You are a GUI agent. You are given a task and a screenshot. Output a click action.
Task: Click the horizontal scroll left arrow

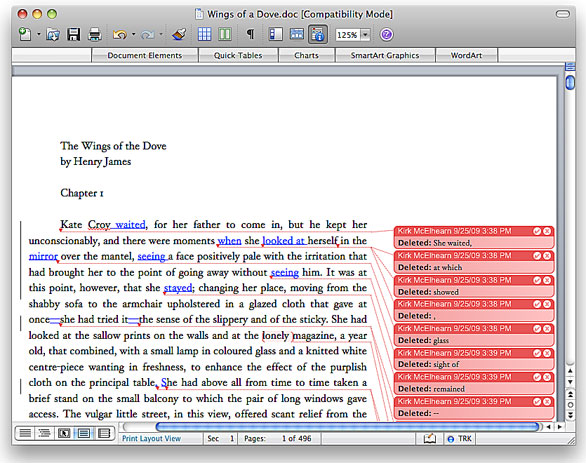(548, 427)
